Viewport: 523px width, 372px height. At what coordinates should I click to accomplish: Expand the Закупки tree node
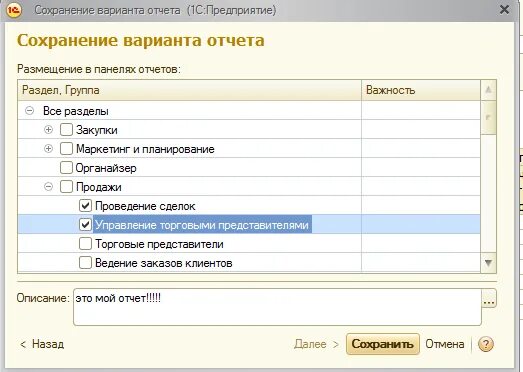[x=48, y=129]
